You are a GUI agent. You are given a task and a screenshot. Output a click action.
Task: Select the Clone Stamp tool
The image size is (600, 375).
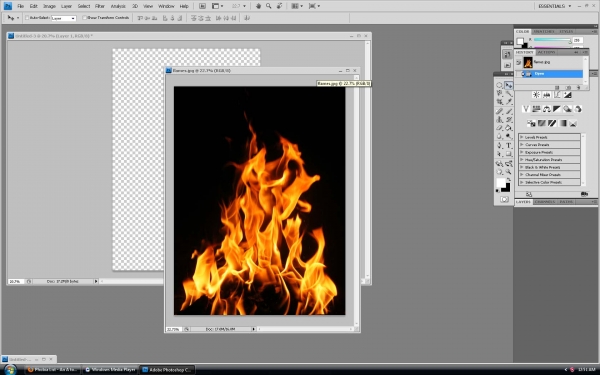[499, 119]
